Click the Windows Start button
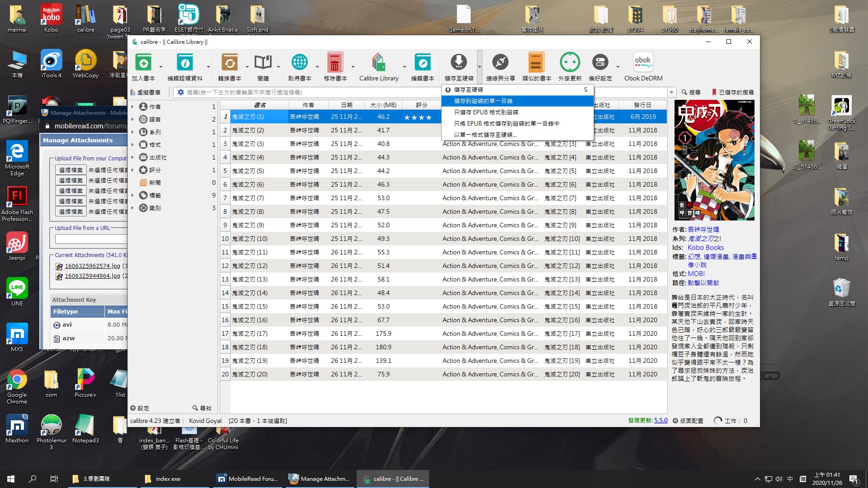This screenshot has height=488, width=868. (11, 479)
